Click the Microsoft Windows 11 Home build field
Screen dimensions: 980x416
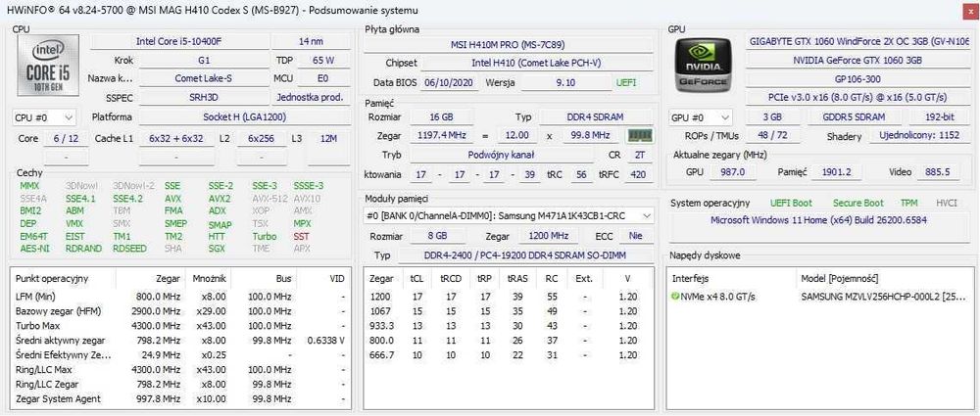[x=819, y=226]
